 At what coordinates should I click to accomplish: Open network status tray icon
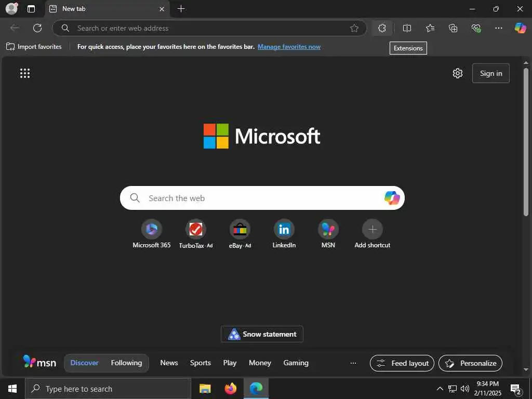tap(453, 389)
